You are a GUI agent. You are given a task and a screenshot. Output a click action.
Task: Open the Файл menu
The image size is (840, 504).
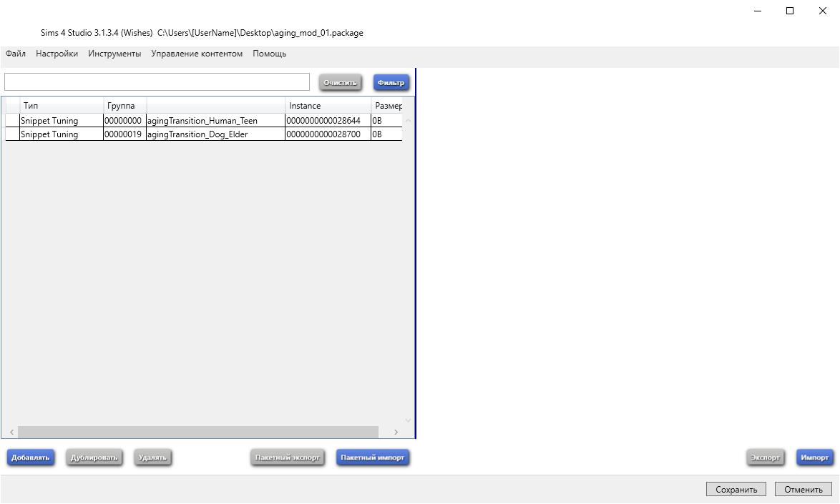(x=16, y=54)
